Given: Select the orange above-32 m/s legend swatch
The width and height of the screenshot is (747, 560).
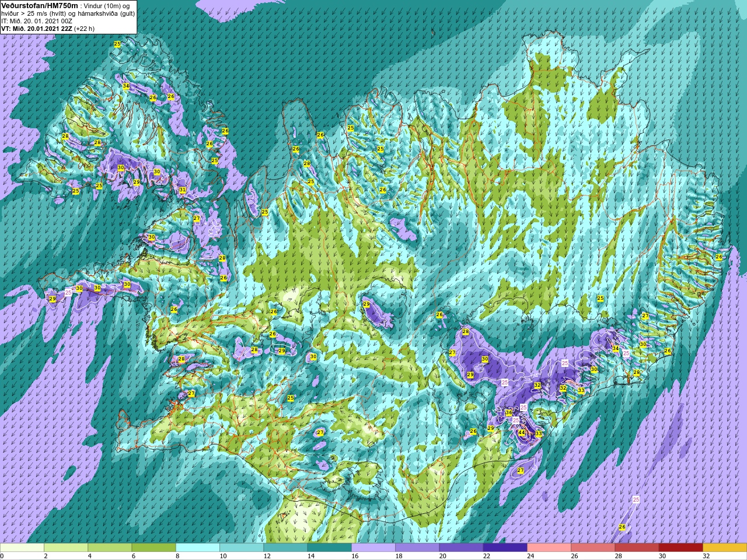Looking at the screenshot, I should 725,548.
